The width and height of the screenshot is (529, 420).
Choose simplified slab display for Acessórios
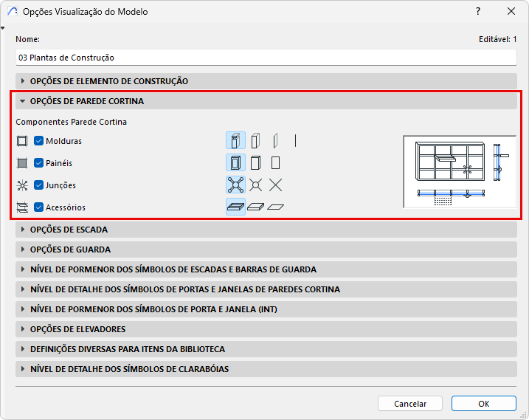click(x=255, y=207)
